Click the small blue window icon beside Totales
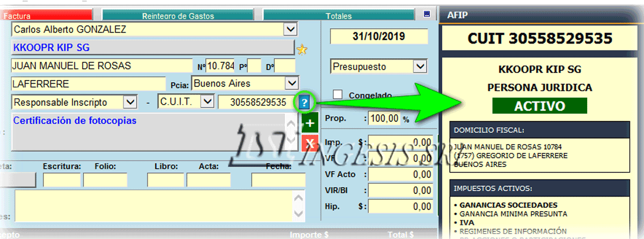 point(427,14)
